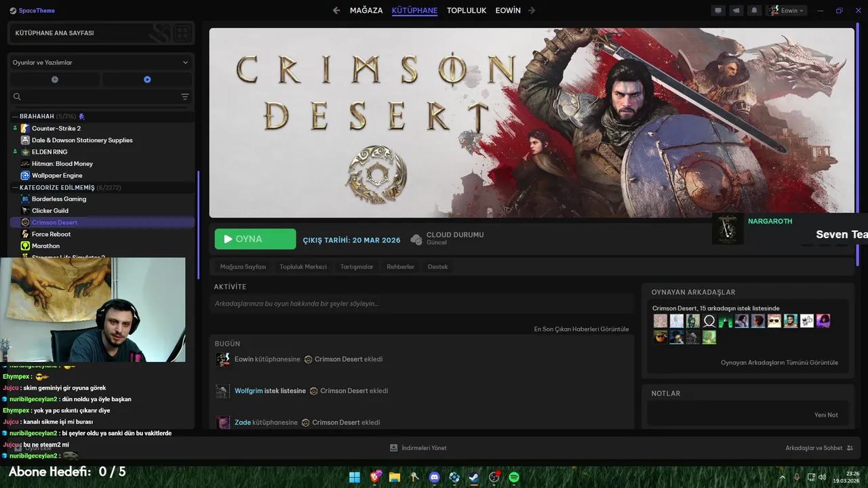Click the green OYNA play button
The height and width of the screenshot is (488, 868).
click(256, 239)
